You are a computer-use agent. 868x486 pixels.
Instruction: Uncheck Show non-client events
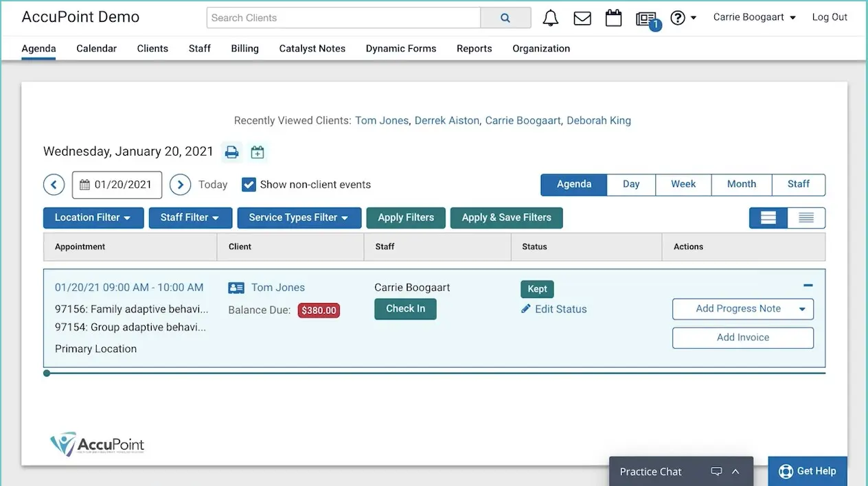[248, 184]
